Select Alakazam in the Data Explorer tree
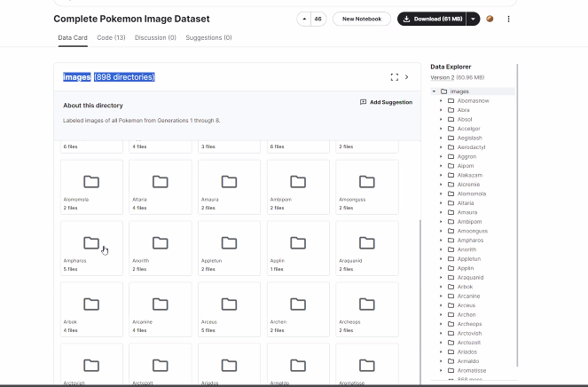The height and width of the screenshot is (387, 588). [470, 175]
